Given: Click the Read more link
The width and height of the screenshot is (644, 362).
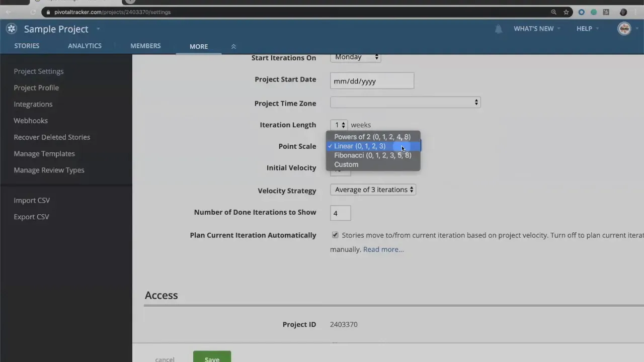Looking at the screenshot, I should (x=383, y=249).
